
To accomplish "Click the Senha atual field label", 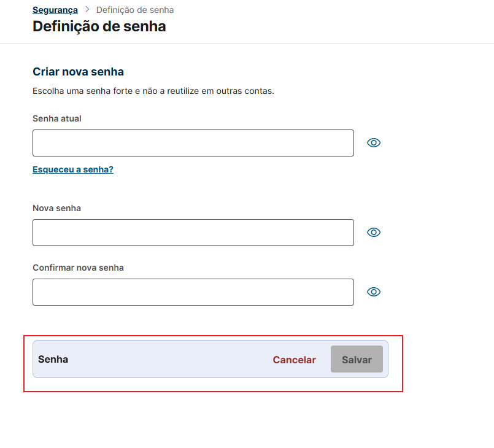I will point(57,119).
